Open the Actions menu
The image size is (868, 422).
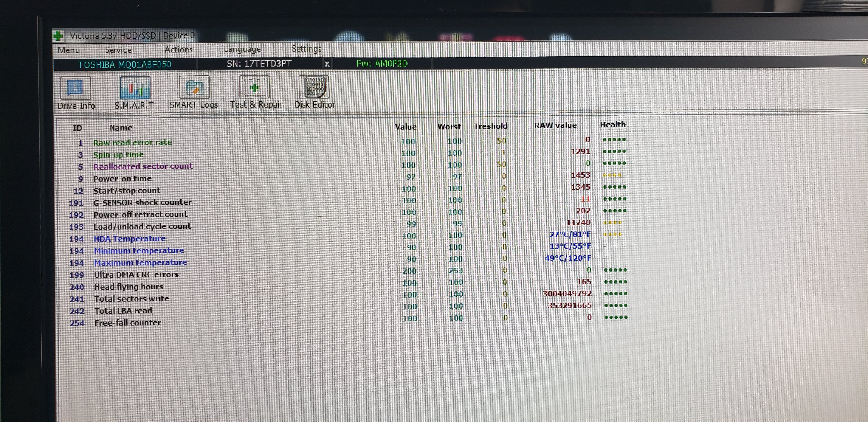[x=179, y=50]
